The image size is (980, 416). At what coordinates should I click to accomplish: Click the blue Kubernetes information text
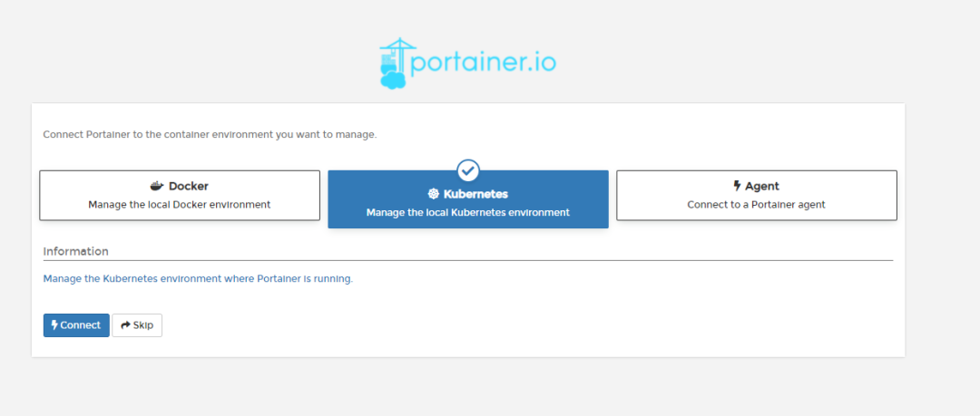click(198, 278)
